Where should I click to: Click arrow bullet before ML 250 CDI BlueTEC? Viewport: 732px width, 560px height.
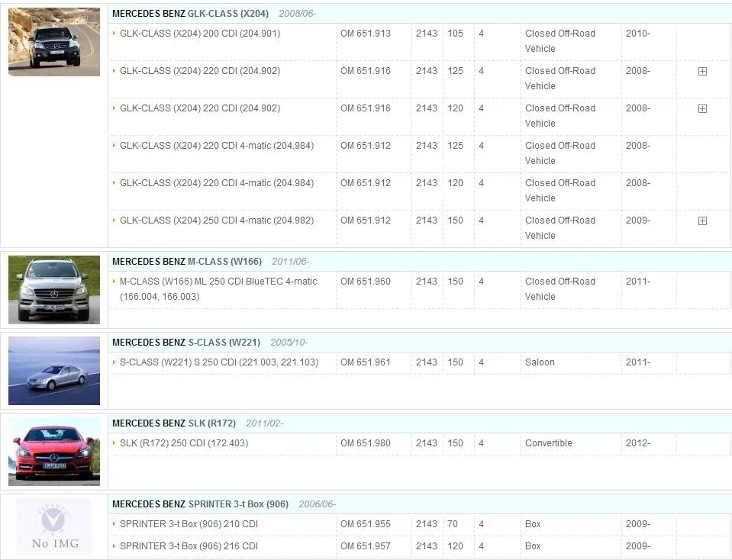click(114, 281)
